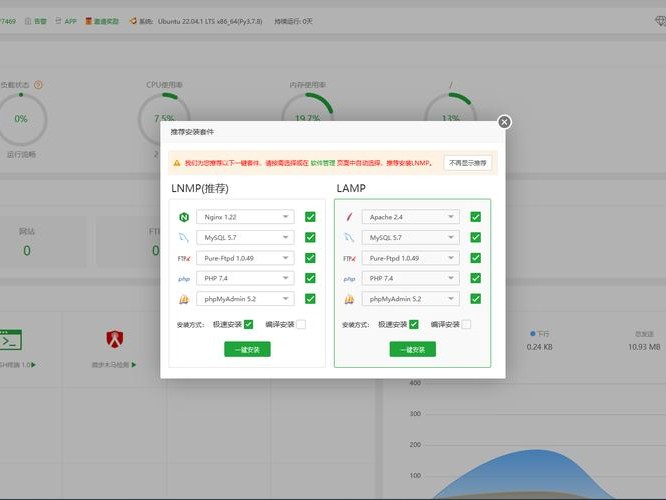This screenshot has width=666, height=500.
Task: Click the diamond icon at top right
Action: point(660,21)
